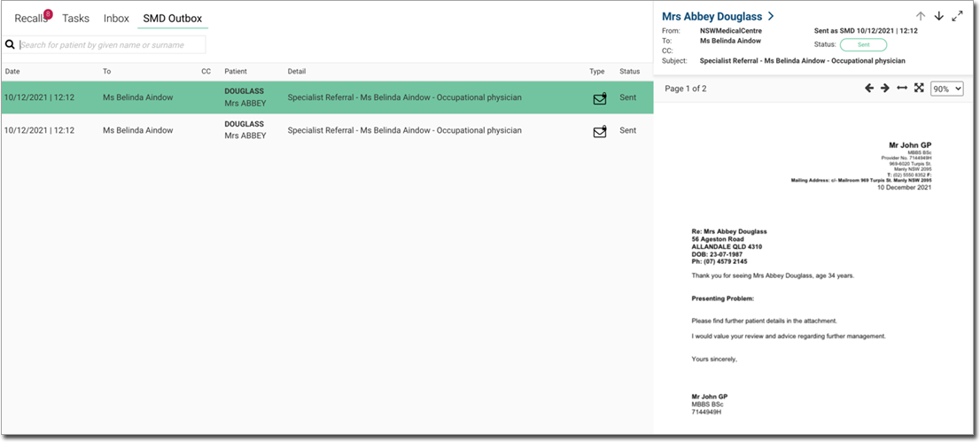Image resolution: width=980 pixels, height=442 pixels.
Task: Show next message with down arrow
Action: (x=939, y=16)
